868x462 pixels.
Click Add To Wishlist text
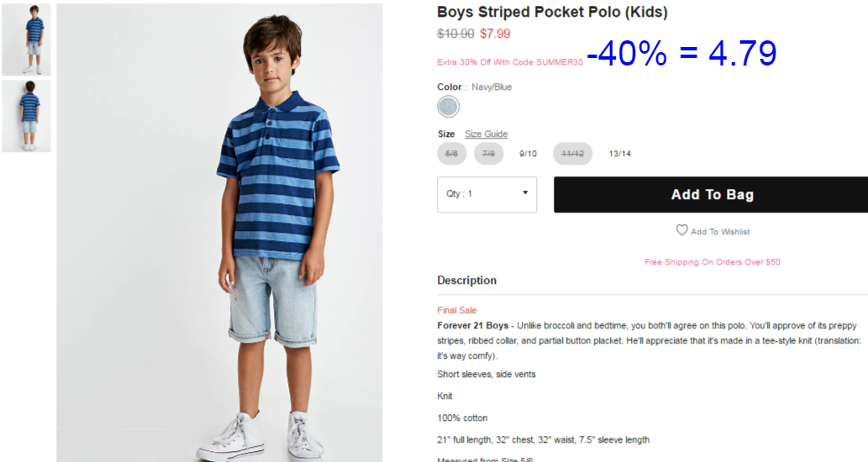(720, 232)
